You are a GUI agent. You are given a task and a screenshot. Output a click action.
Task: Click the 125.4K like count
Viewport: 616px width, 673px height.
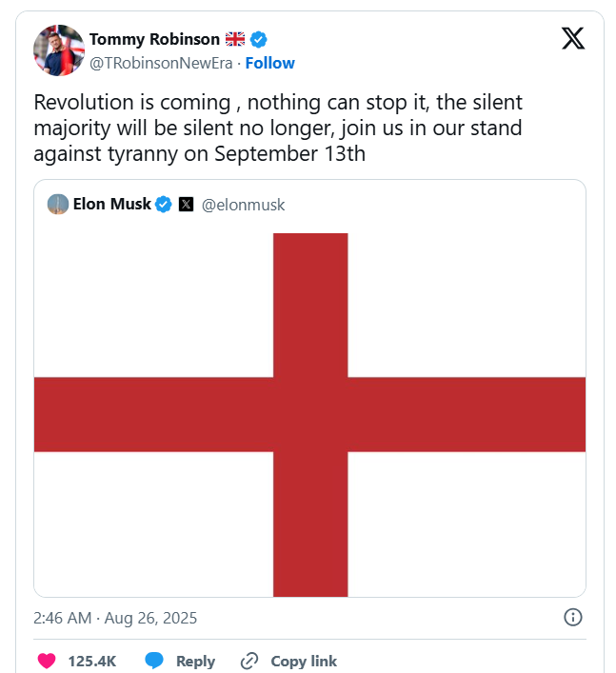[91, 661]
